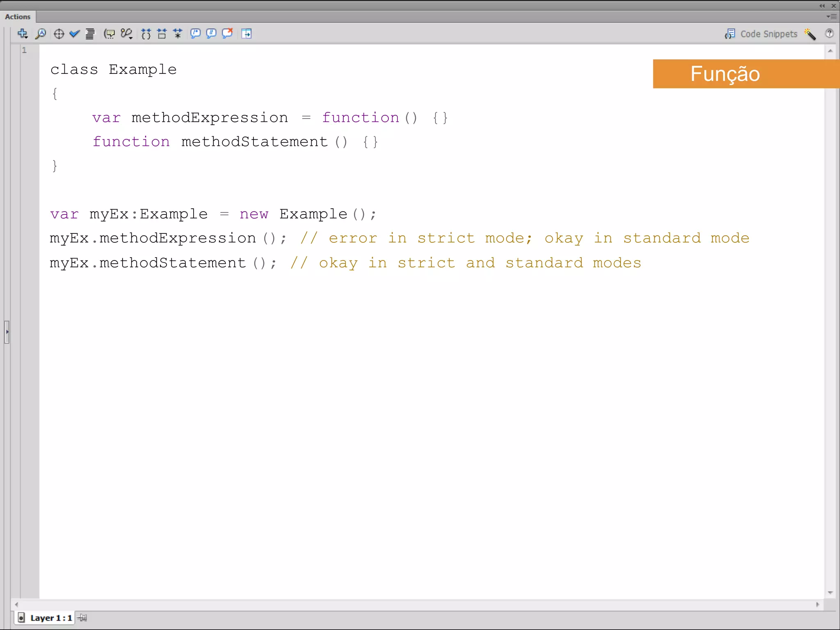
Task: Click 'myEx.methodExpression();' call
Action: [168, 238]
